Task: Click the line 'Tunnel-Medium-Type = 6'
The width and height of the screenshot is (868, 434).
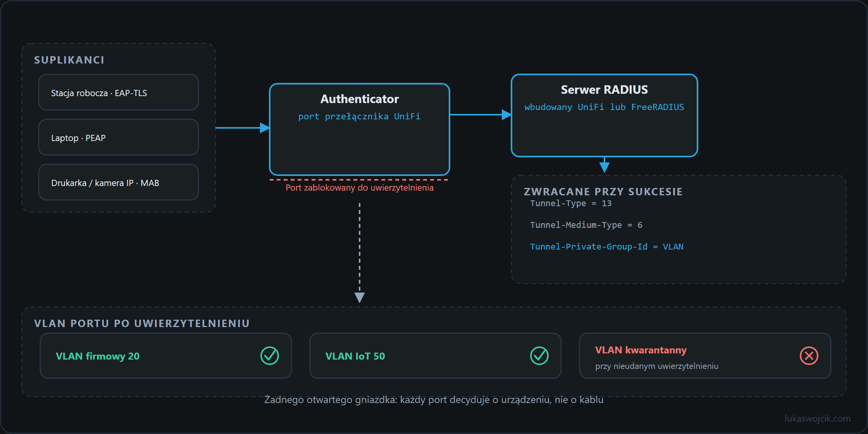Action: click(586, 225)
